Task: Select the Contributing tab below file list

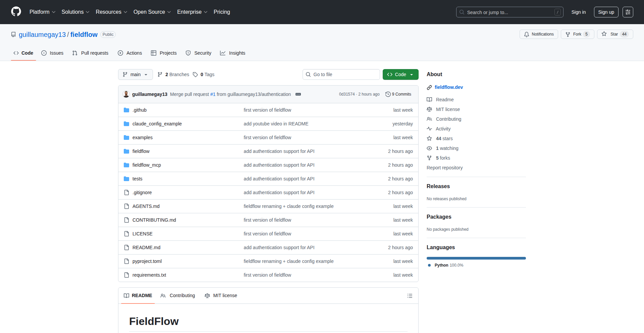Action: 178,295
